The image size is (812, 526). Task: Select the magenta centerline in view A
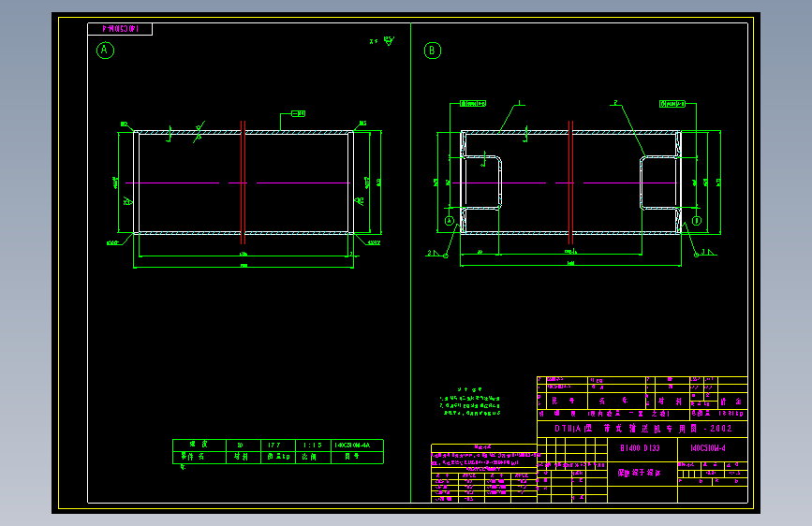238,183
